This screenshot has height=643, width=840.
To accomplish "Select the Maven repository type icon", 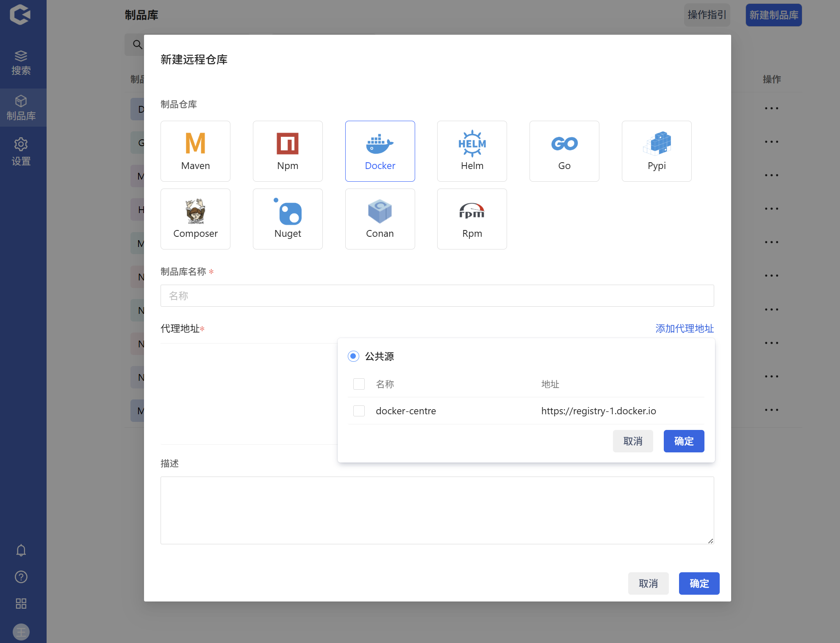I will pyautogui.click(x=195, y=151).
